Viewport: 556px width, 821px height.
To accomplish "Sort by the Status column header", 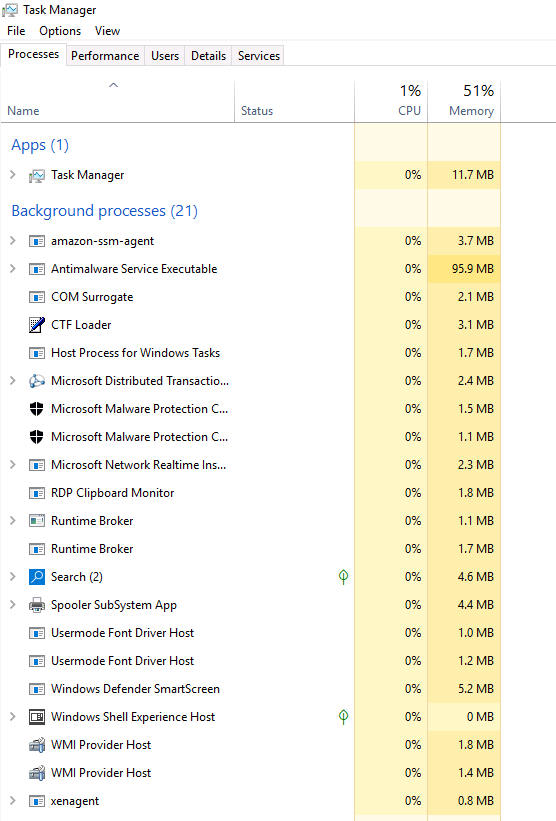I will pyautogui.click(x=294, y=102).
